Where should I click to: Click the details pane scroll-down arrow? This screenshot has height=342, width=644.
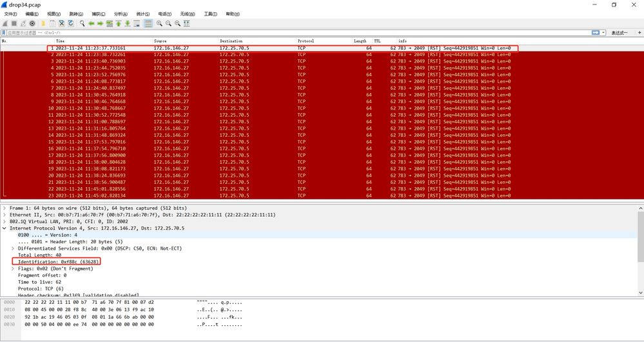pyautogui.click(x=641, y=293)
